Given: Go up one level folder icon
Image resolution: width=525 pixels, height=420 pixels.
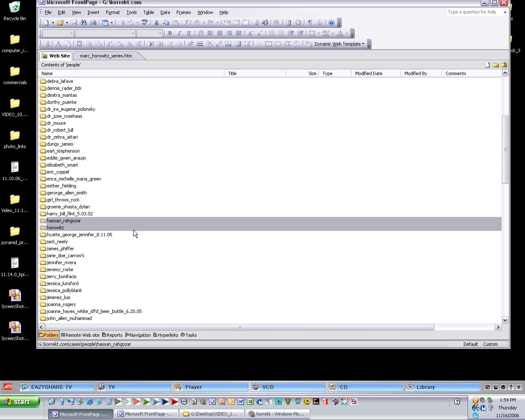Looking at the screenshot, I should pyautogui.click(x=504, y=65).
